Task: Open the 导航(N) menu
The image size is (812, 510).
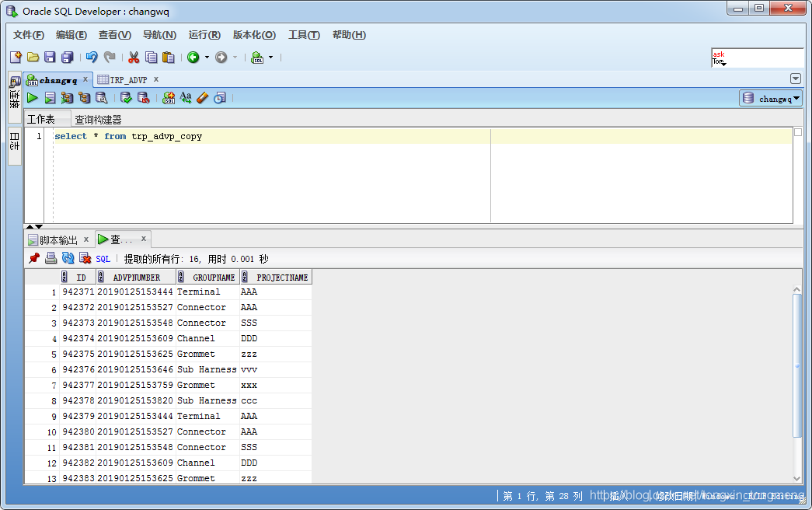Action: pos(159,35)
